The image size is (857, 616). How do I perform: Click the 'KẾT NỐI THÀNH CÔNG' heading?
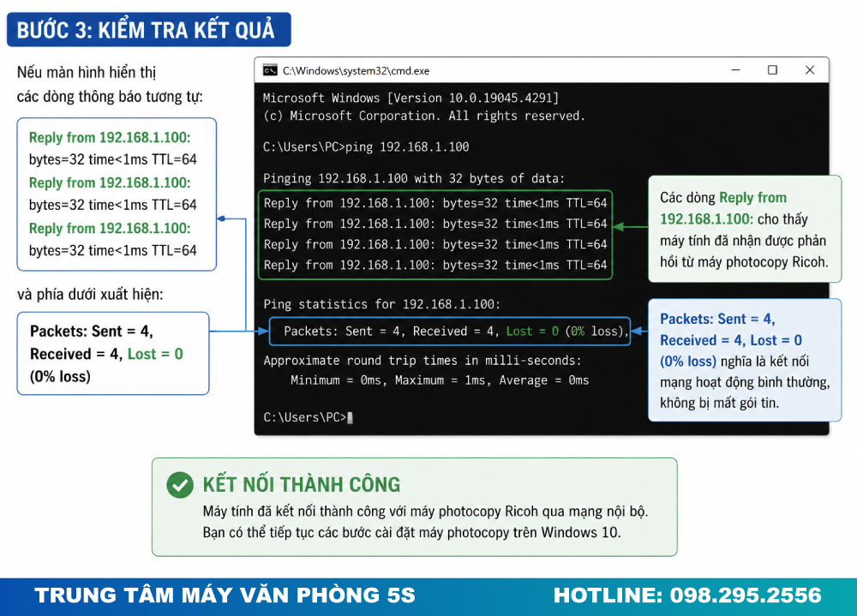tap(302, 484)
